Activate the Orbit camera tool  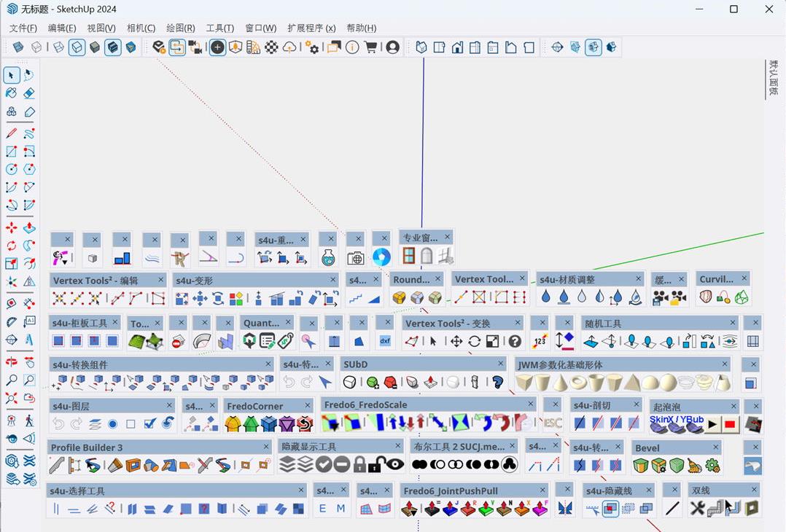click(11, 362)
